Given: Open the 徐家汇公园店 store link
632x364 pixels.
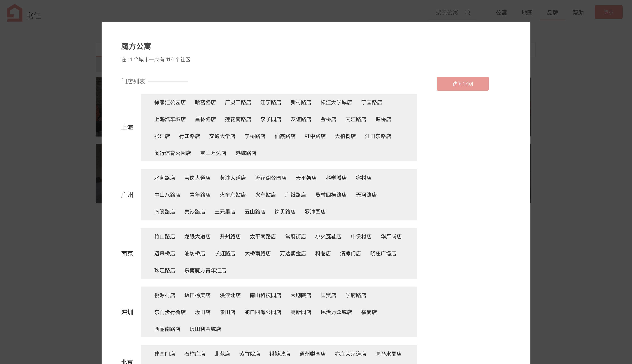Looking at the screenshot, I should tap(170, 102).
